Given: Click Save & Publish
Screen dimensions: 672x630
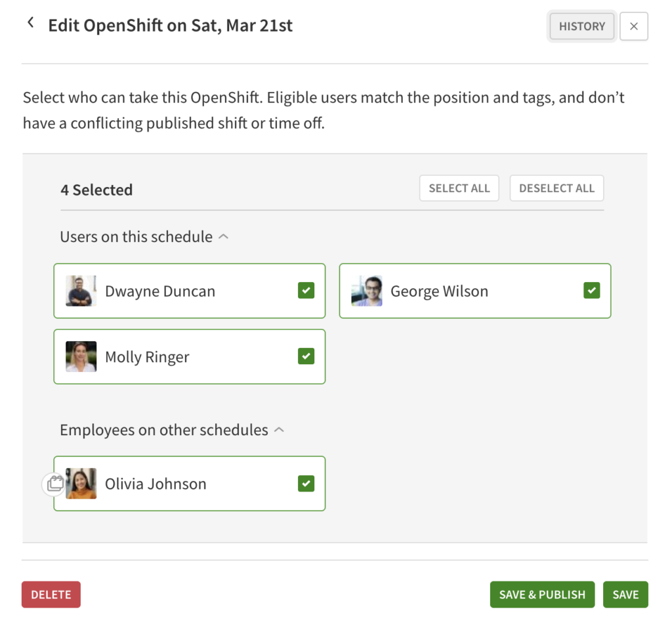Looking at the screenshot, I should [542, 595].
